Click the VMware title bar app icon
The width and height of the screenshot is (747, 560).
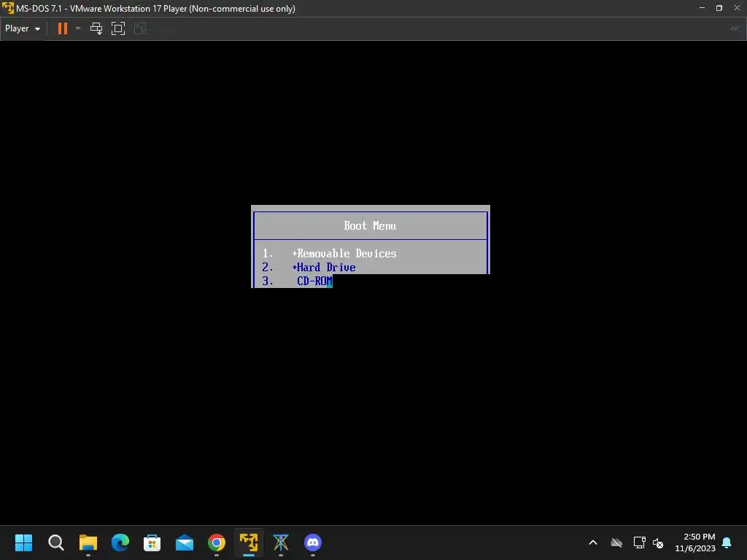[x=7, y=8]
